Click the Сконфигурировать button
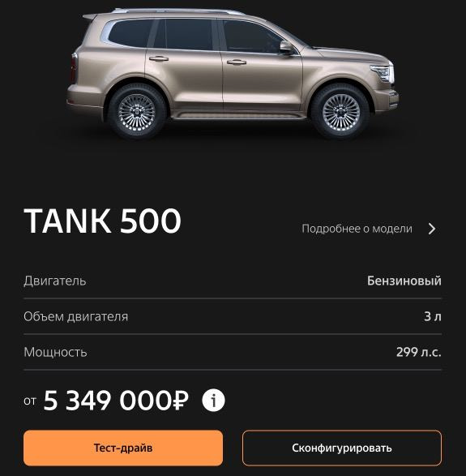 coord(342,448)
